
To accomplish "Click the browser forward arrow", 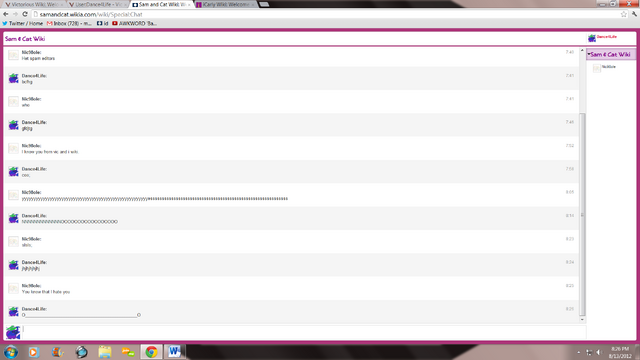I will click(x=15, y=14).
